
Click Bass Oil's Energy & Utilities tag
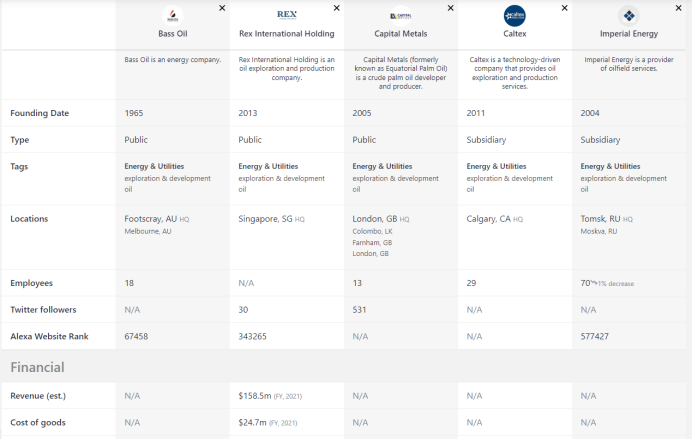point(154,166)
